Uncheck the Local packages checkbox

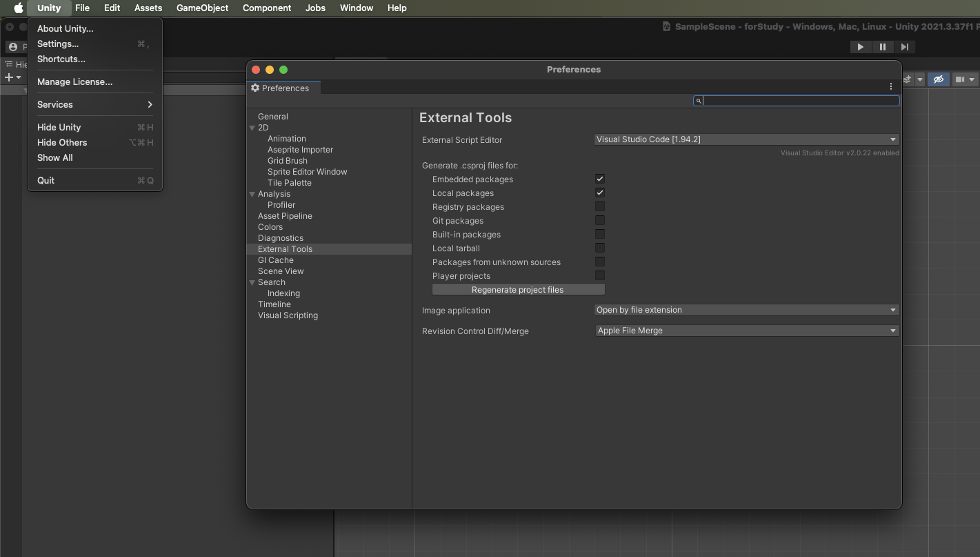click(x=600, y=193)
